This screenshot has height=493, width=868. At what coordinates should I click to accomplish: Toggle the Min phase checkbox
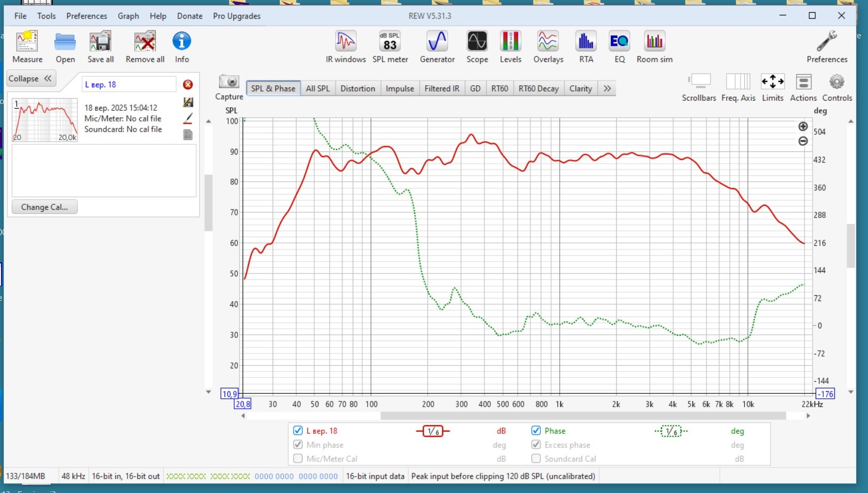coord(298,444)
